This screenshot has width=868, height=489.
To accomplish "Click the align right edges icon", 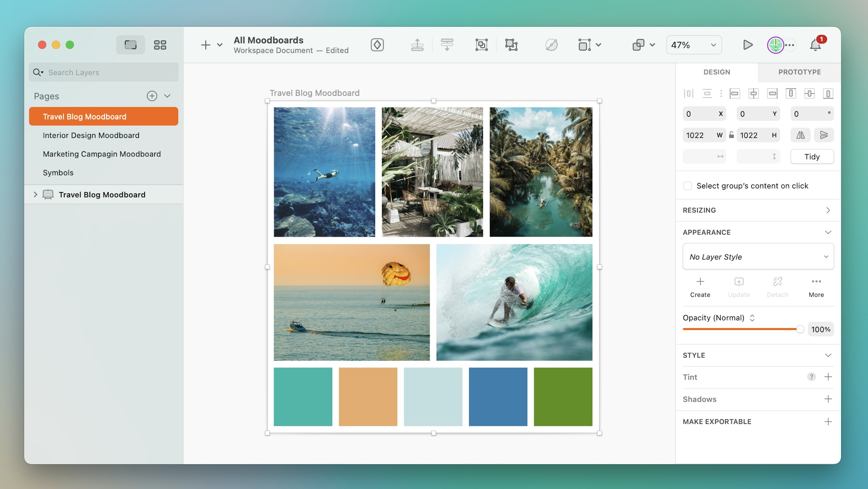I will click(772, 94).
